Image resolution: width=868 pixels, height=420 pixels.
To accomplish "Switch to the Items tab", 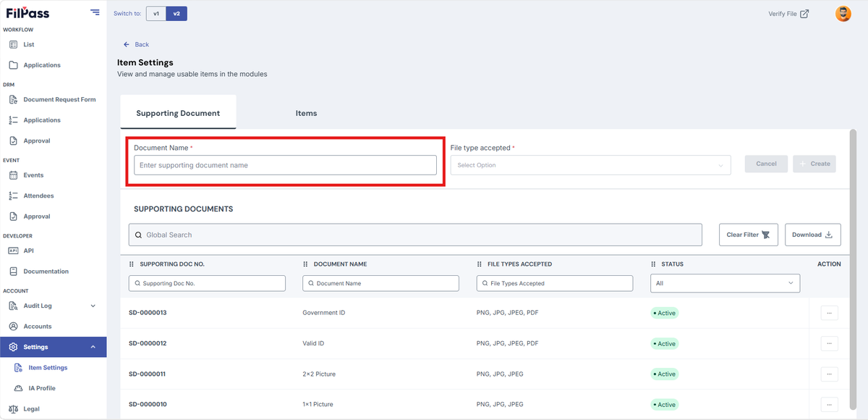I will (x=306, y=113).
